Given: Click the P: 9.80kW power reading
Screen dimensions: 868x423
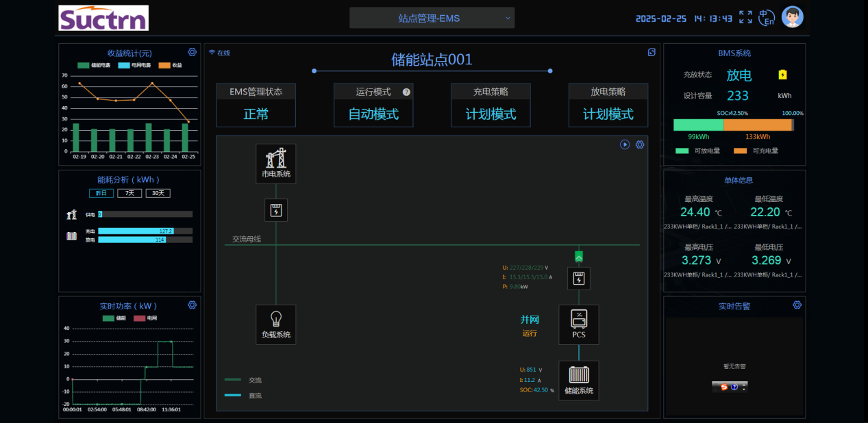Looking at the screenshot, I should coord(515,287).
